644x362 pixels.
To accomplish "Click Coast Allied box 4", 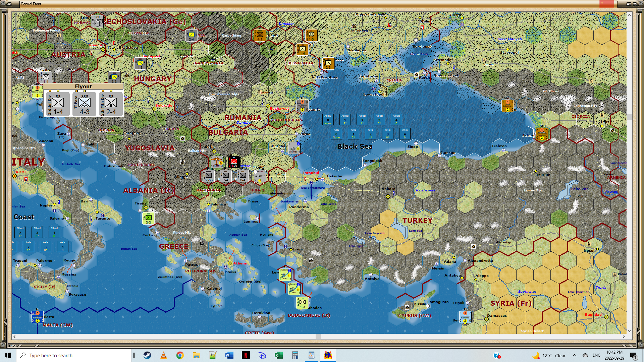I will (x=54, y=232).
